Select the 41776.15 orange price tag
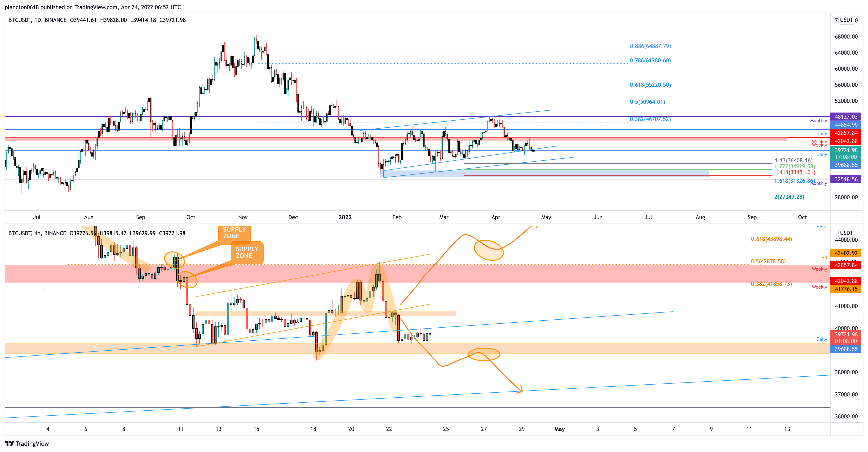Viewport: 868px width, 452px height. [846, 289]
